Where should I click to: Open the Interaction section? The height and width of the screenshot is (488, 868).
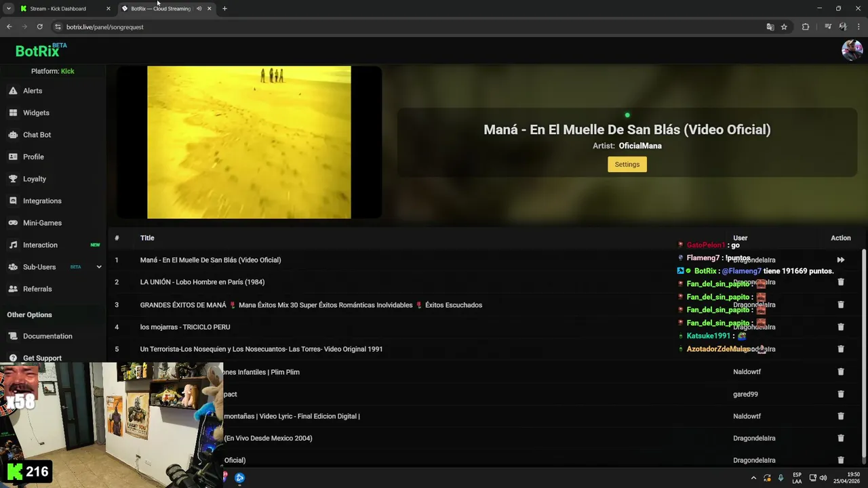40,245
